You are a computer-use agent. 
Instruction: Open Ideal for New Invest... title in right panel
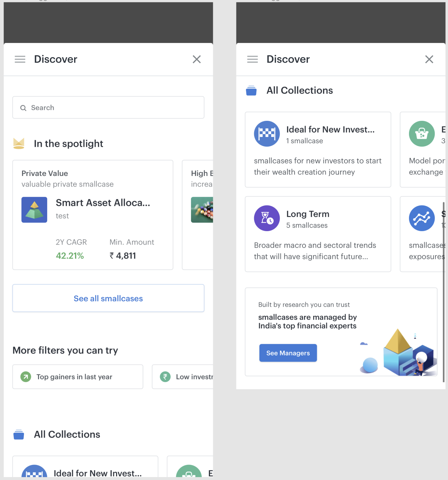click(x=330, y=130)
